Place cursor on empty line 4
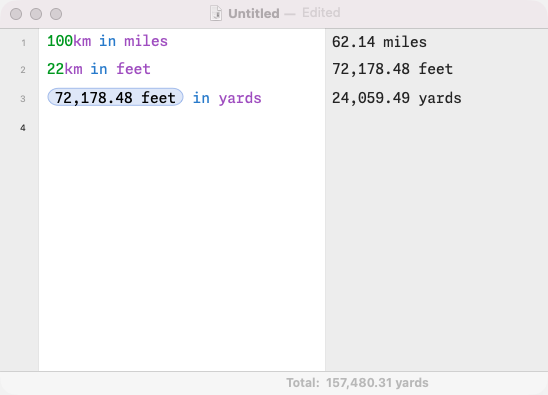This screenshot has height=395, width=548. coord(182,128)
